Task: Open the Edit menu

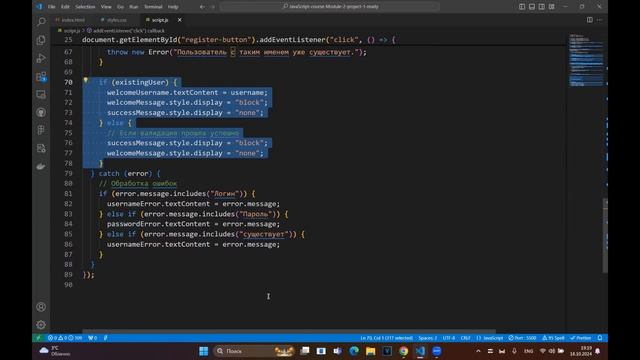Action: (x=65, y=7)
